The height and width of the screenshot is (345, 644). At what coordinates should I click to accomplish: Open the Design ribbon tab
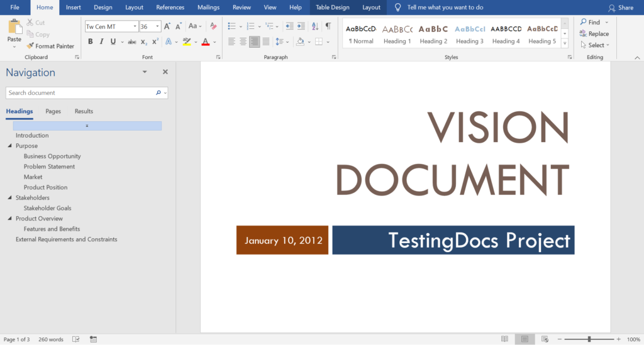coord(103,8)
